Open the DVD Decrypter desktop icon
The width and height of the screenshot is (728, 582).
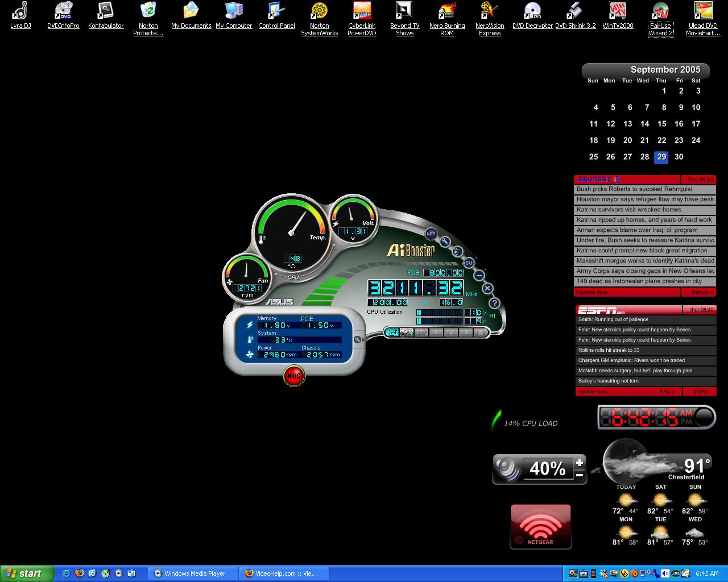pyautogui.click(x=532, y=15)
